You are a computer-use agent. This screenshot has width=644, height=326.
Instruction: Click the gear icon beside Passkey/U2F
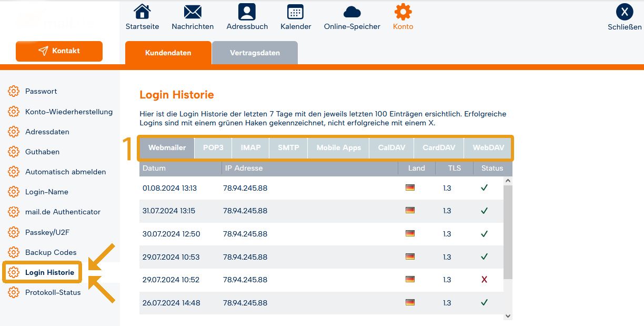pyautogui.click(x=14, y=232)
